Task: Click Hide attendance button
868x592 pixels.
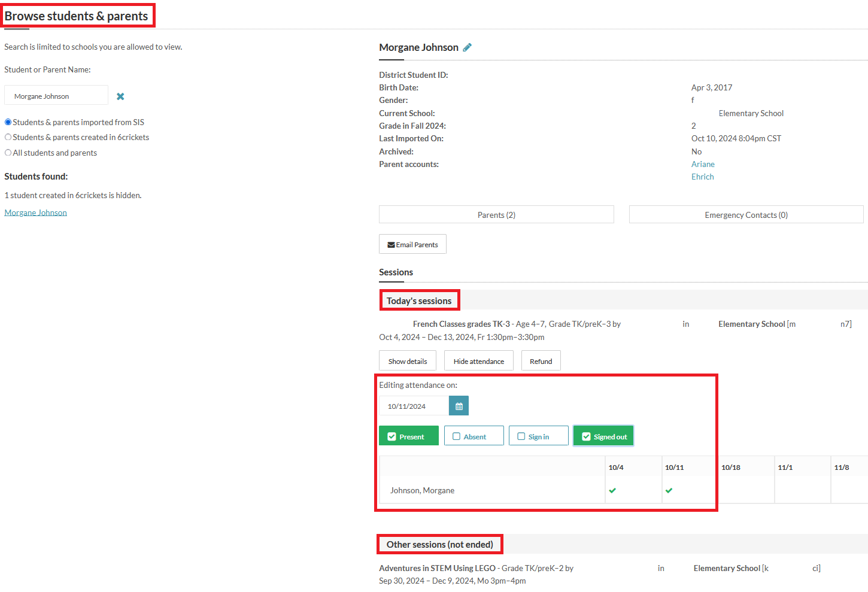Action: [x=478, y=361]
